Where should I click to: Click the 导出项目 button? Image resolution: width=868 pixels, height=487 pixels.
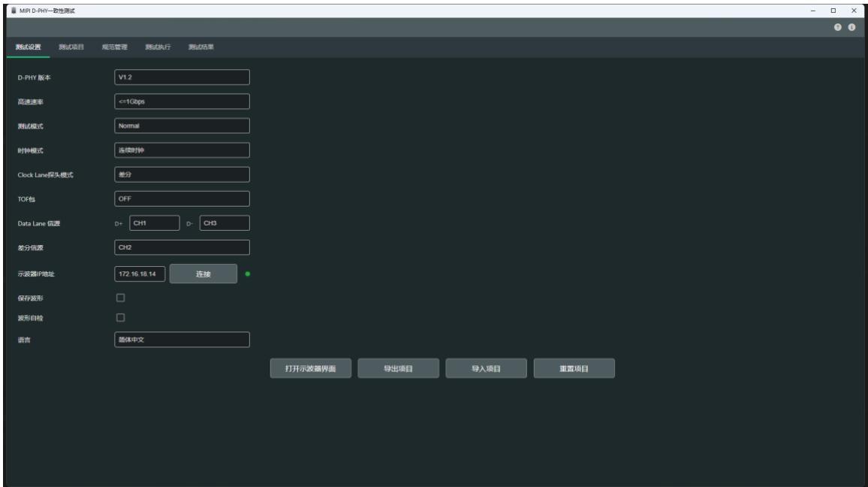399,368
